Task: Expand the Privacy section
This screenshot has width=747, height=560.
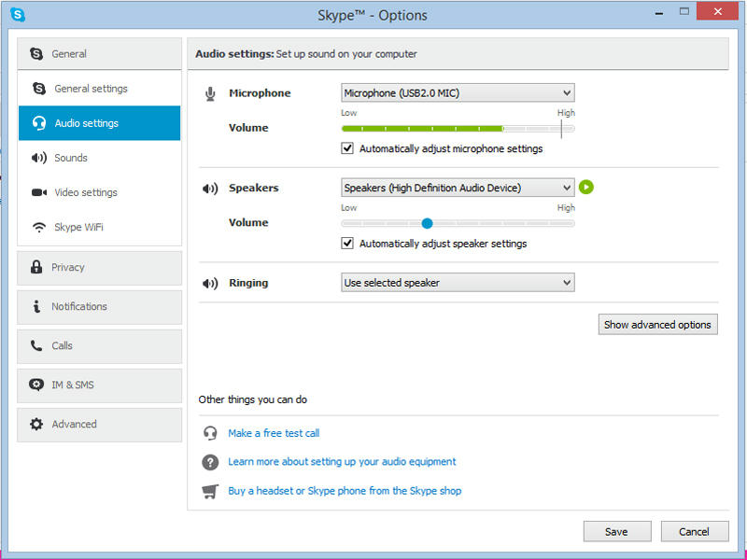Action: pos(100,268)
